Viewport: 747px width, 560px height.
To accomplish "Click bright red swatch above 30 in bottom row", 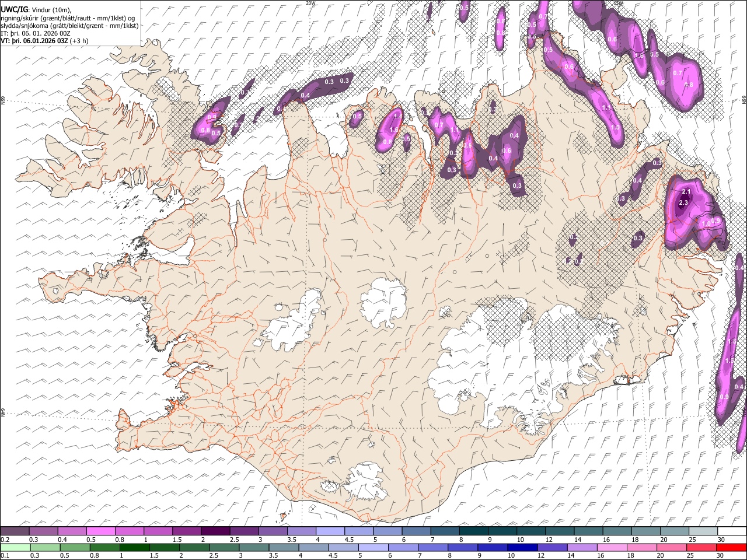I will coord(732,547).
